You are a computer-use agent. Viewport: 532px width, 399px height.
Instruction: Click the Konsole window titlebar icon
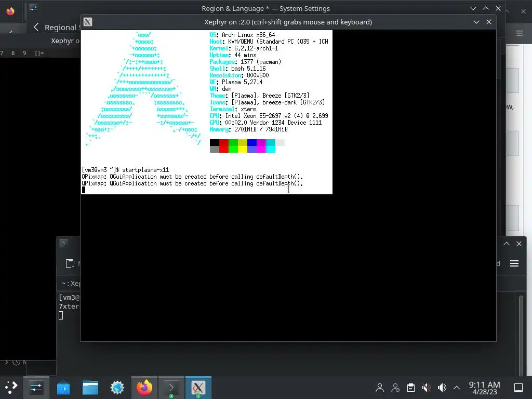pyautogui.click(x=63, y=243)
